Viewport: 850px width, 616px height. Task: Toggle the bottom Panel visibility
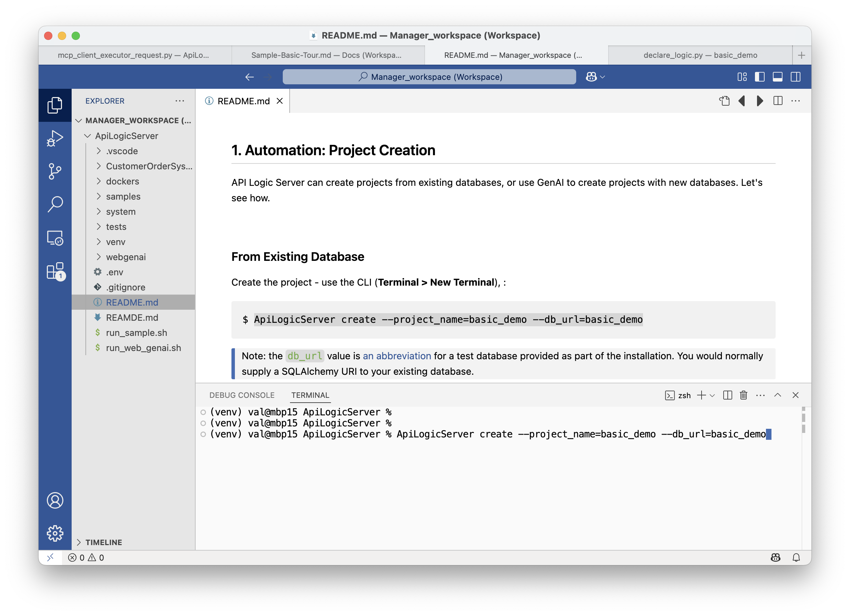click(x=778, y=77)
